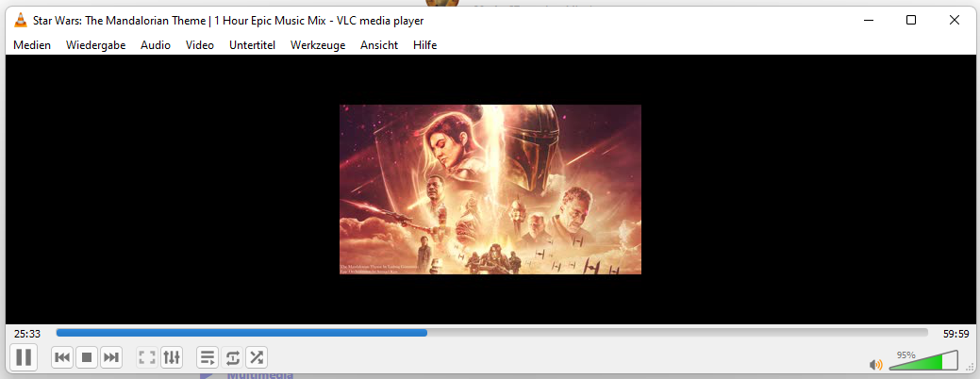Viewport: 980px width, 379px height.
Task: Open the Video menu
Action: pos(200,45)
